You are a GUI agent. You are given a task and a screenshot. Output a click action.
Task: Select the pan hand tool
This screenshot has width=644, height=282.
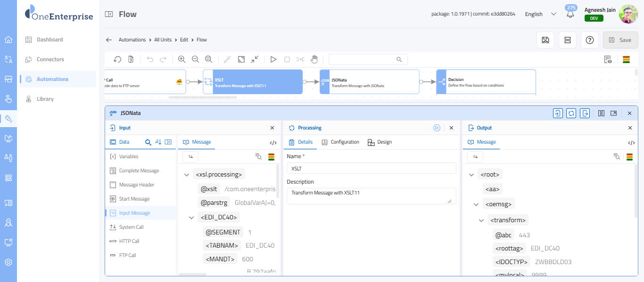(314, 59)
